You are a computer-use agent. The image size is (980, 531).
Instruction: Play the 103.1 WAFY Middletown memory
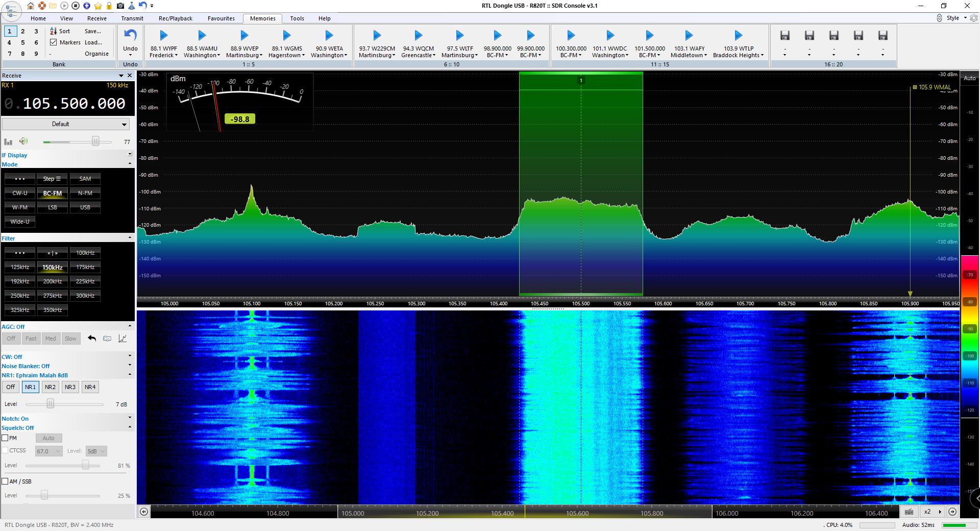[689, 36]
